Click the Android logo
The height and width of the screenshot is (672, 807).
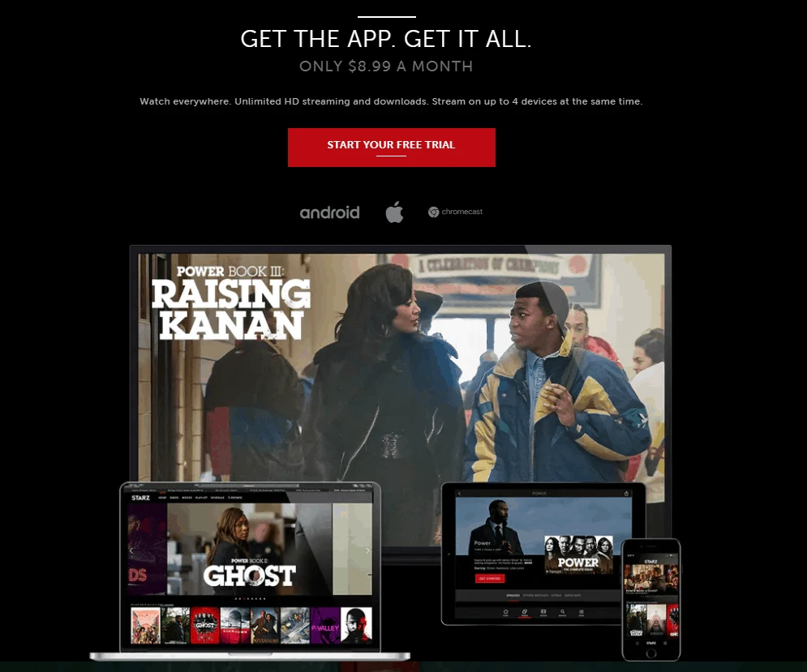point(329,212)
